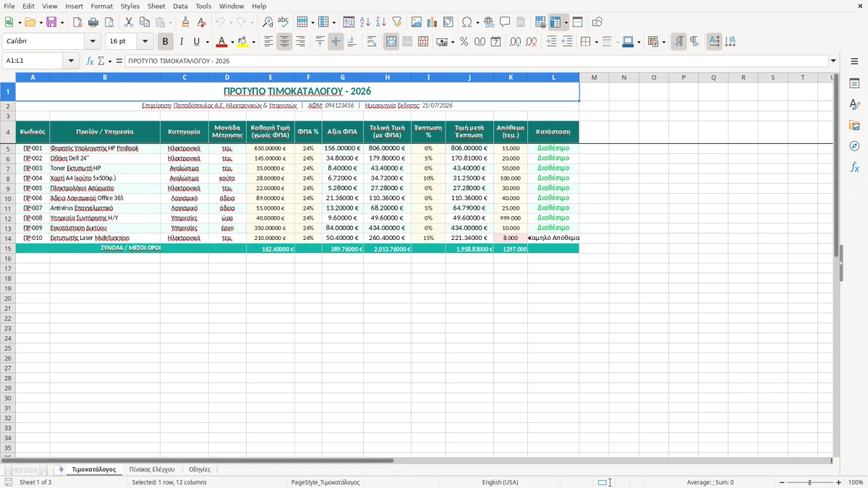This screenshot has height=488, width=868.
Task: Click the zoom slider in status bar
Action: point(809,482)
